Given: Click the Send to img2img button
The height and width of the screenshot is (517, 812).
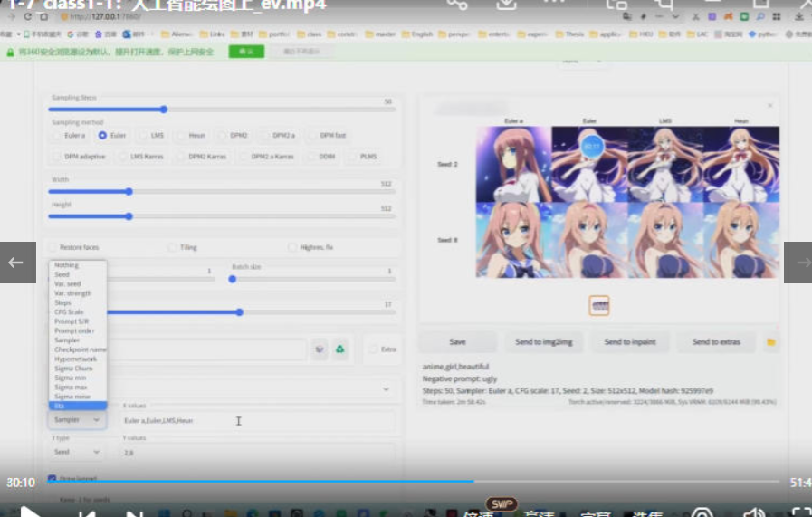Looking at the screenshot, I should [x=545, y=342].
